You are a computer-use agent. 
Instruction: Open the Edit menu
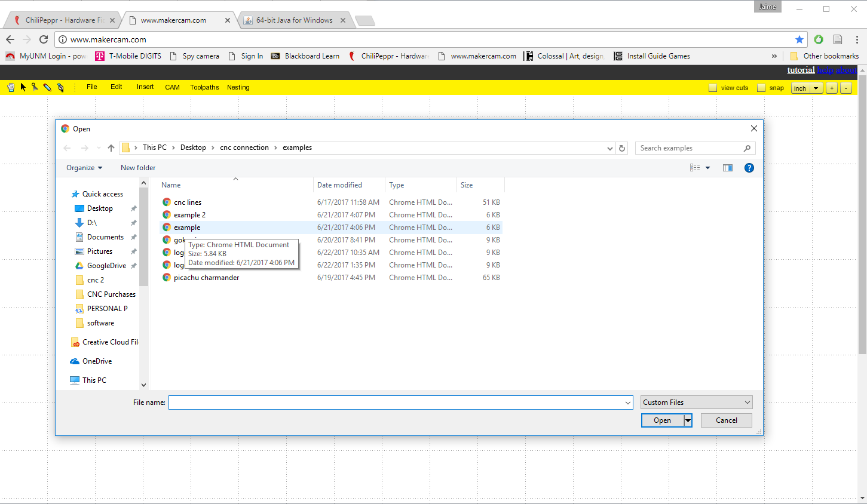coord(117,87)
